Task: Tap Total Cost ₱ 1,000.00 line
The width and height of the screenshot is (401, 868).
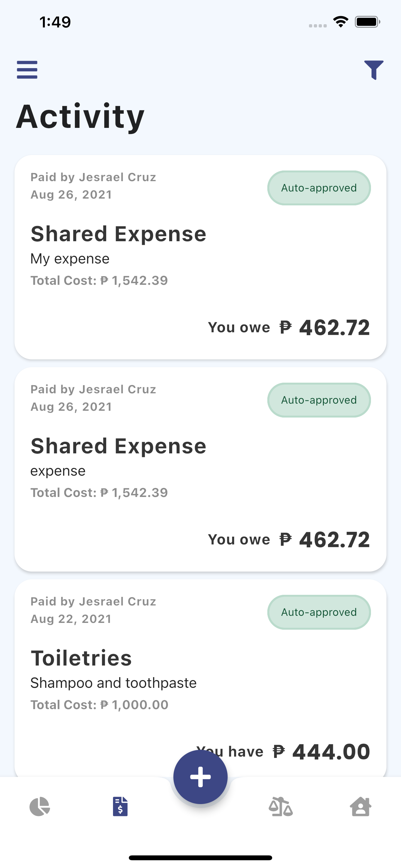Action: 99,705
